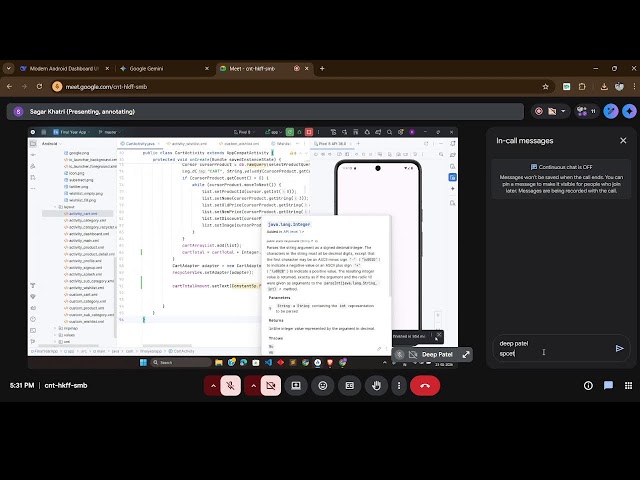The width and height of the screenshot is (640, 480).
Task: Click the annotation pen button
Action: pyautogui.click(x=611, y=111)
